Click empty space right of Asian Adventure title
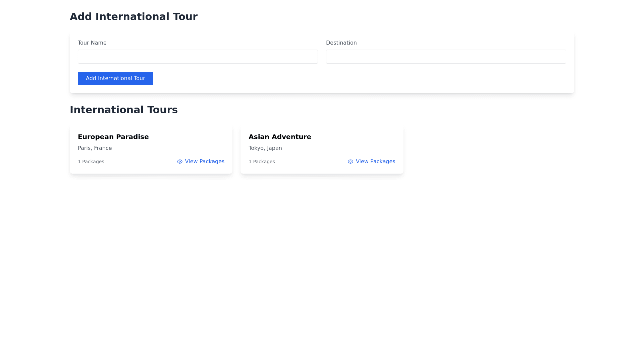The height and width of the screenshot is (362, 644). tap(359, 137)
